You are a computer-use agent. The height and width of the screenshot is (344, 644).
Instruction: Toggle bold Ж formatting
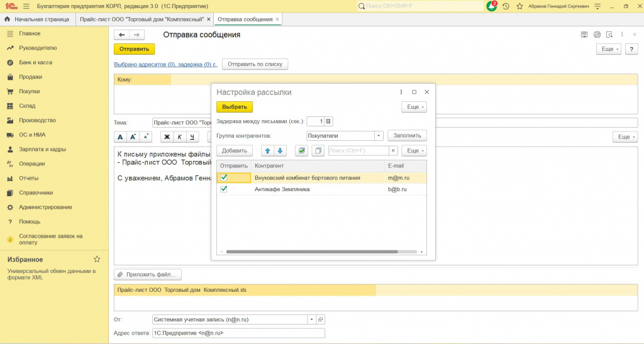[x=167, y=136]
